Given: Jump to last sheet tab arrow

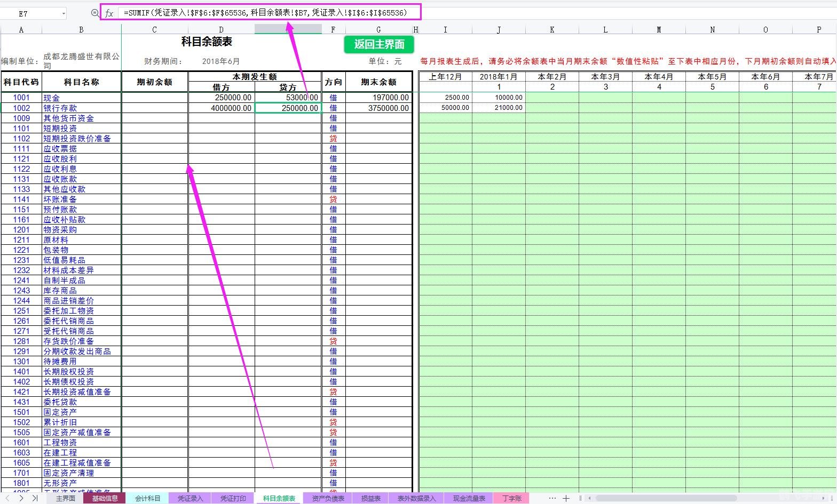Looking at the screenshot, I should coord(35,498).
